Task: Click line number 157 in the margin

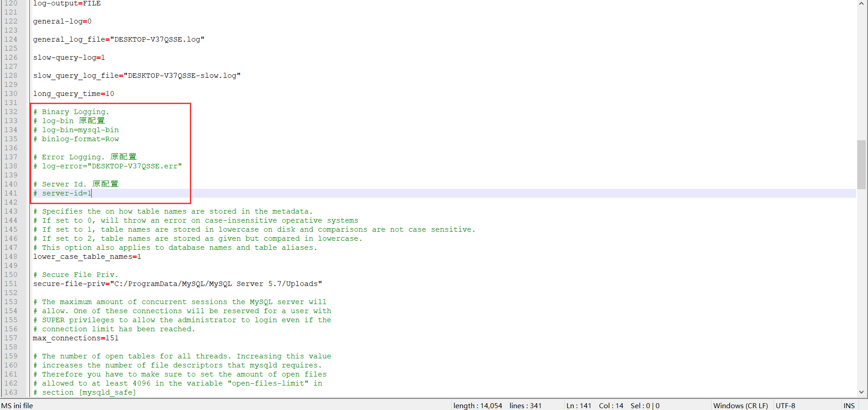Action: pyautogui.click(x=11, y=338)
